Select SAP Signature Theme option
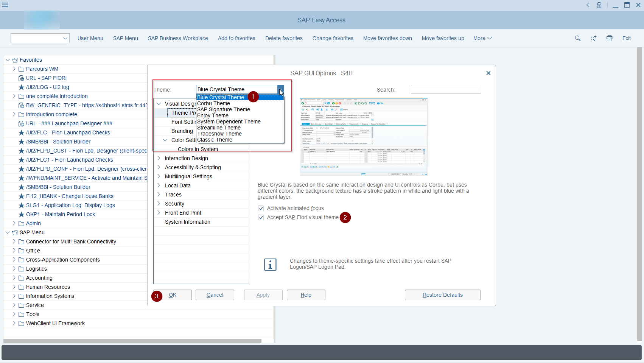This screenshot has width=644, height=363. click(x=240, y=109)
